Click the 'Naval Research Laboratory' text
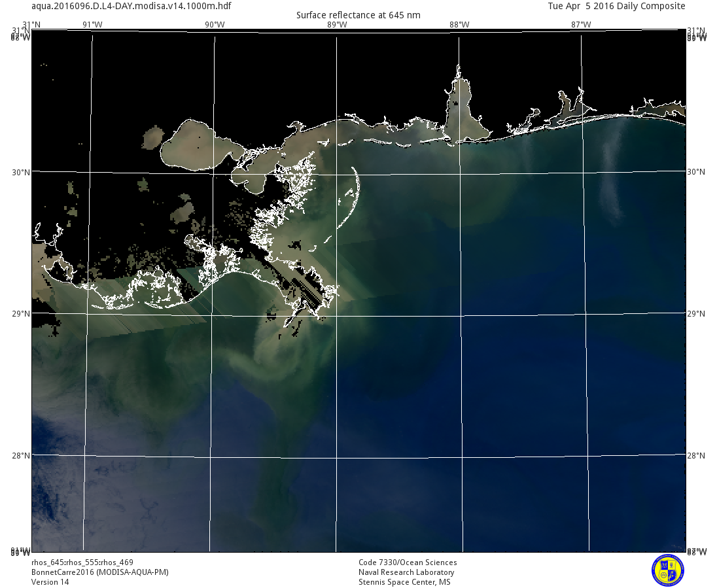 click(x=406, y=572)
